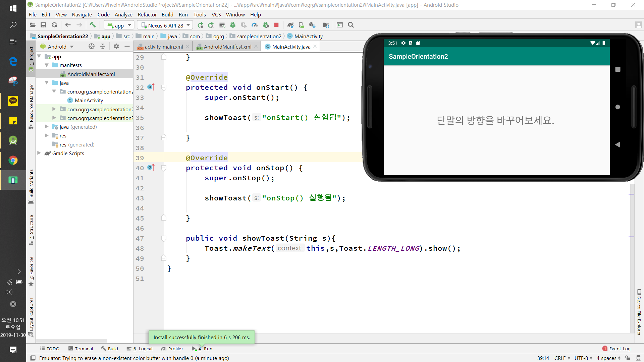Click Sync Project with Gradle Files icon
Viewport: 644px width, 362px height.
point(290,25)
